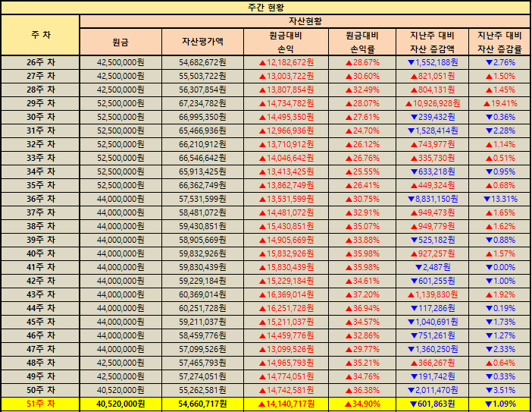This screenshot has height=412, width=532.
Task: Select the 37.20% return rate cell
Action: 362,294
